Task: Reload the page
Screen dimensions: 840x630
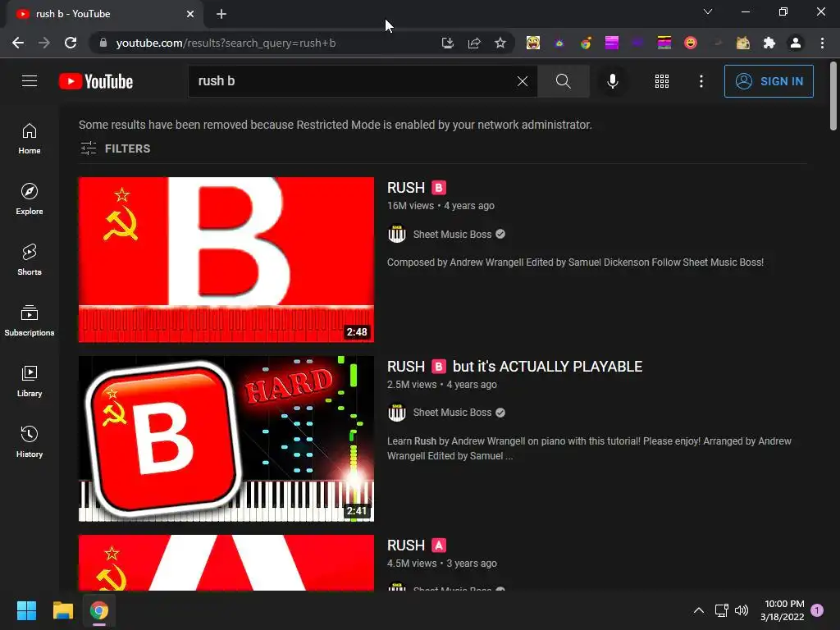Action: (x=71, y=43)
